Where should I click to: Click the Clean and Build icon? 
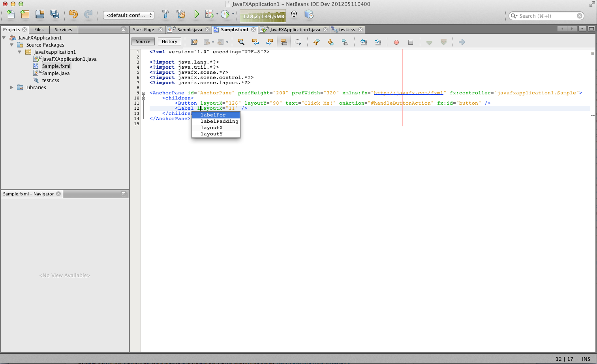[181, 15]
